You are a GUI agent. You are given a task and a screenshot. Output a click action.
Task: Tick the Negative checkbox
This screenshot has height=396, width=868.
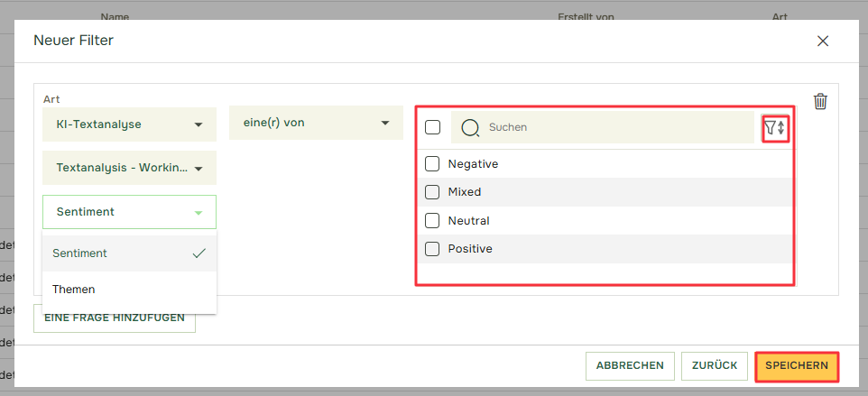[432, 163]
